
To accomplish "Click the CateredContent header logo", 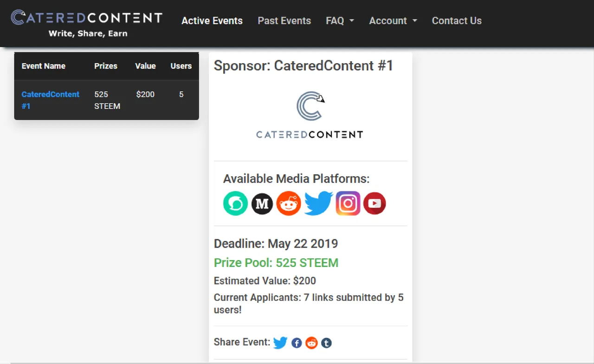I will point(87,23).
